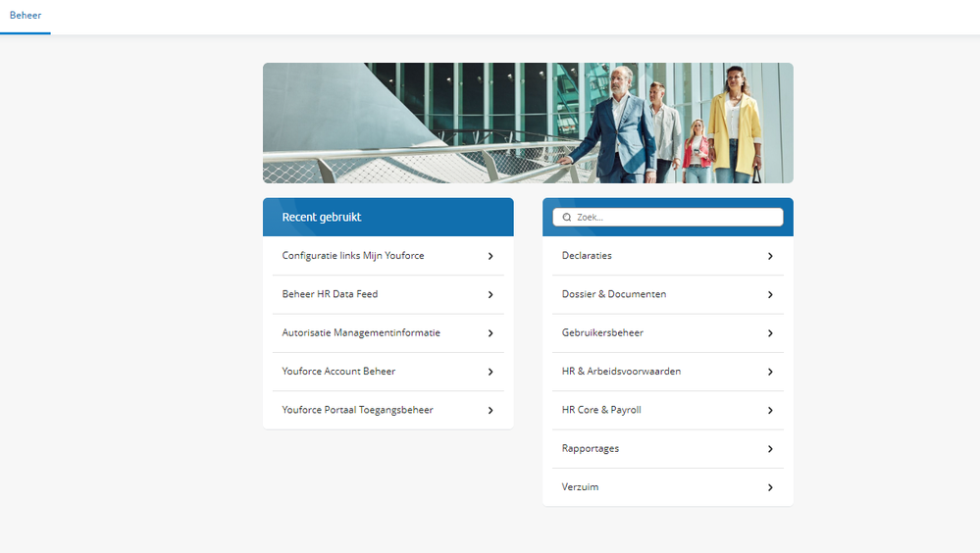Click chevron for Youforce Portaal Toegangsbeheer
Screen dimensions: 980x553
coord(490,411)
